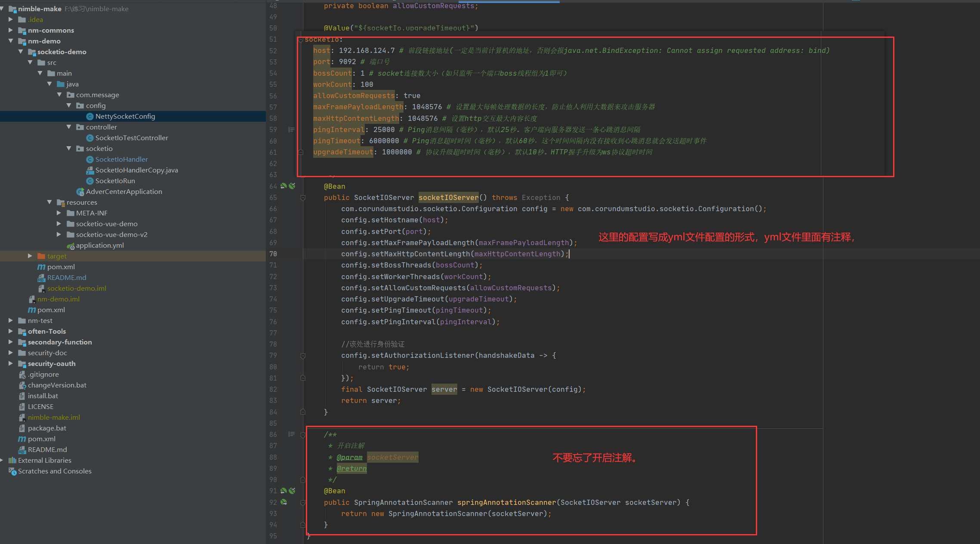Toggle fold of Javadoc comment at line 86
Image resolution: width=980 pixels, height=544 pixels.
click(303, 435)
